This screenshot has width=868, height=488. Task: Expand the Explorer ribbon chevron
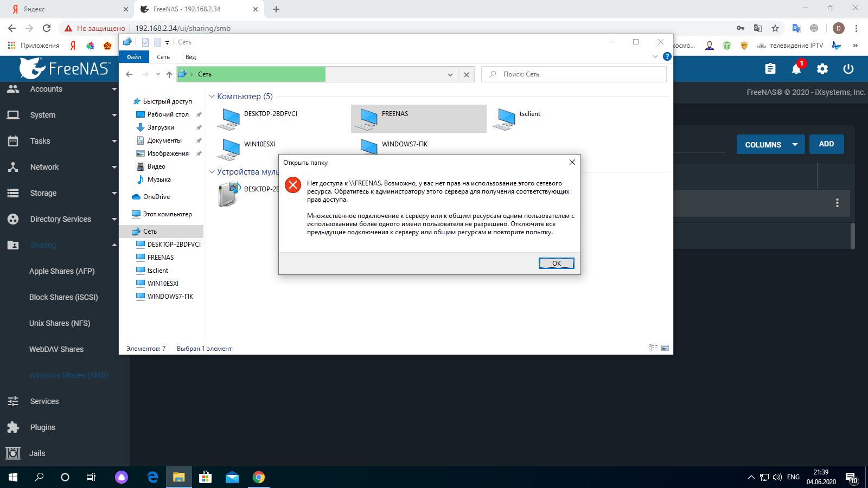tap(655, 56)
